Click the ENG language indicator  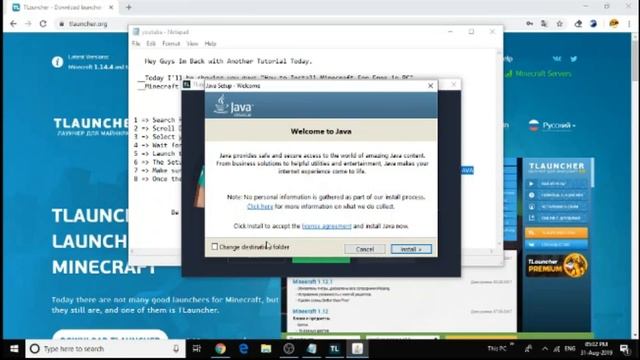tap(570, 349)
